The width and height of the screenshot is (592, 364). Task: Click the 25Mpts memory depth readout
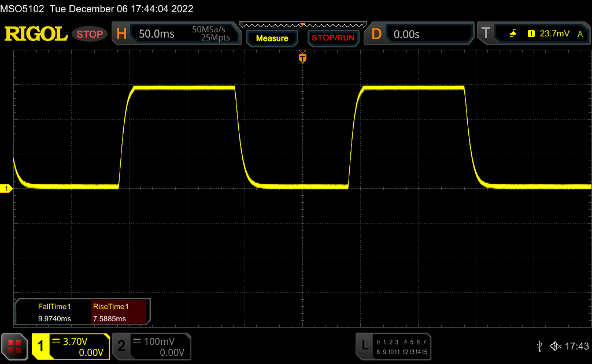(215, 38)
